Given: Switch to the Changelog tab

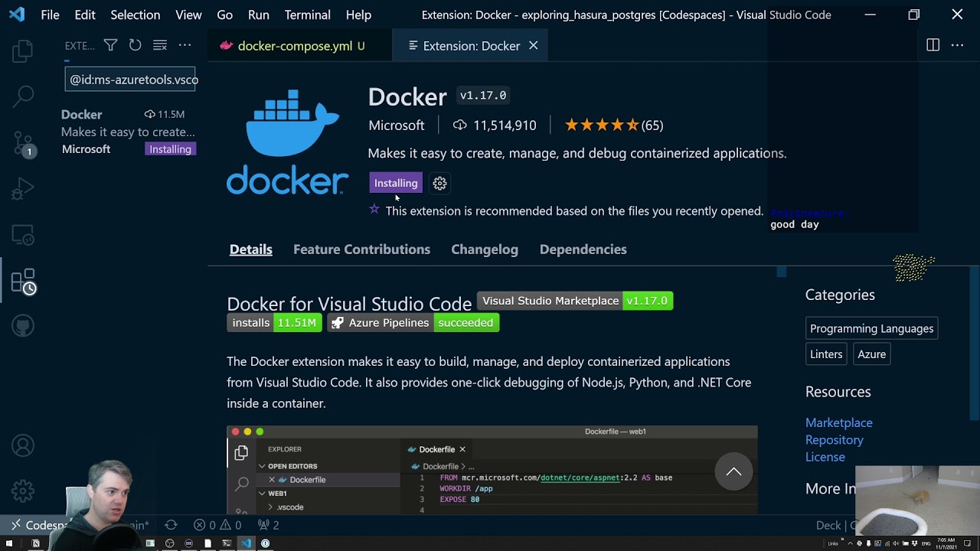Looking at the screenshot, I should tap(485, 249).
